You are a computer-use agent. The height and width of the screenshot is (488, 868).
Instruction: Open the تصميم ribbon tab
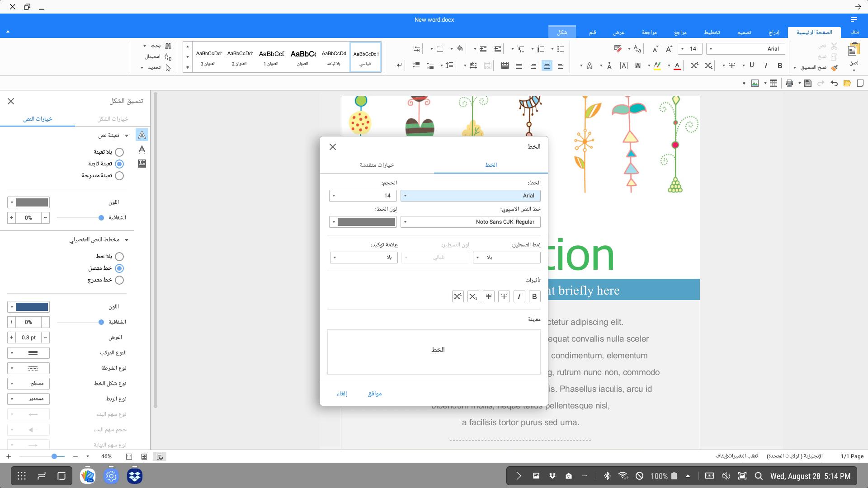[x=744, y=32]
